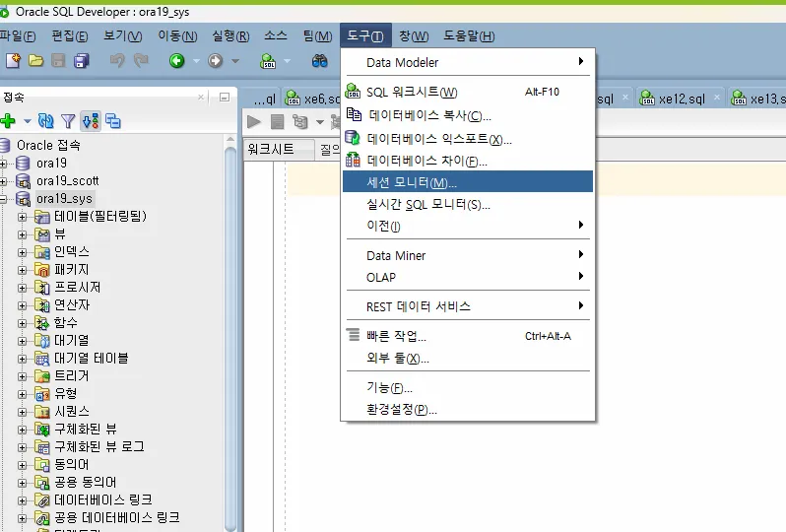Select 기능(F)... menu item
The image size is (786, 532).
468,387
